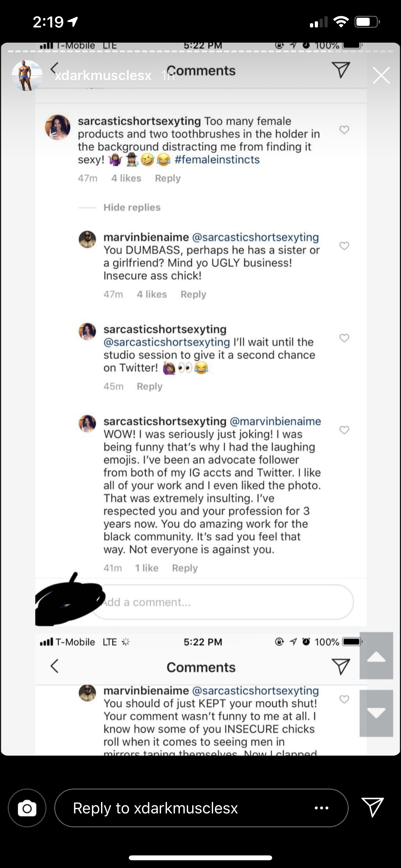Open the #femaleinstincts hashtag
Screen dimensions: 401x868
coord(217,160)
